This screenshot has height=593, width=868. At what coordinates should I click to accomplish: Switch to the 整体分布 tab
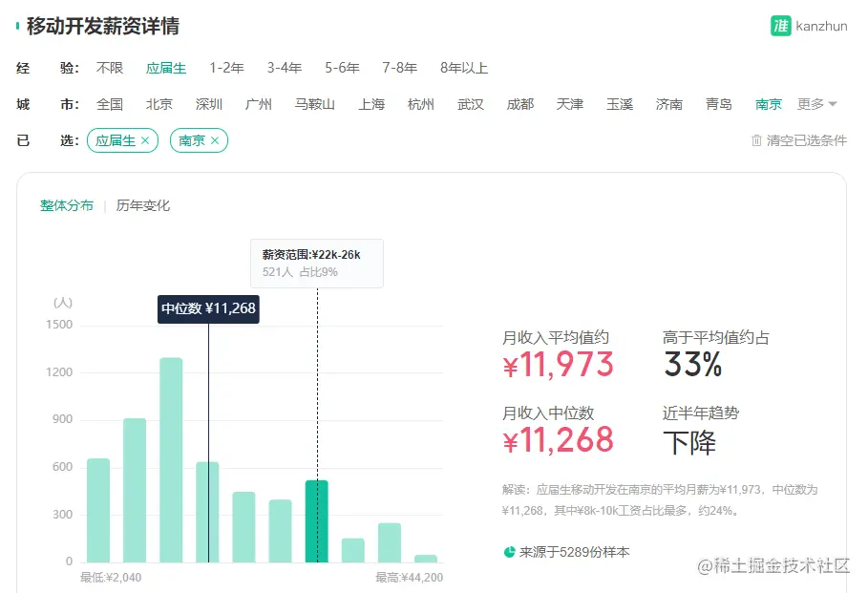(67, 205)
